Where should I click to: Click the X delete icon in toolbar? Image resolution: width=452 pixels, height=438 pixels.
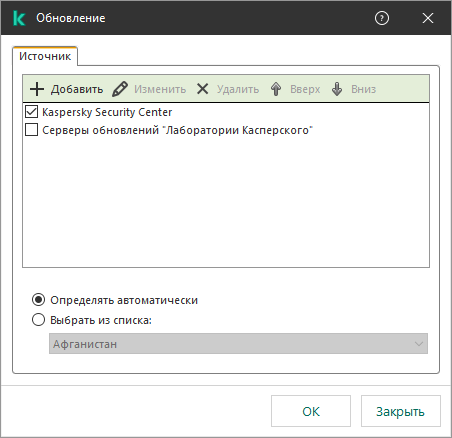coord(202,89)
